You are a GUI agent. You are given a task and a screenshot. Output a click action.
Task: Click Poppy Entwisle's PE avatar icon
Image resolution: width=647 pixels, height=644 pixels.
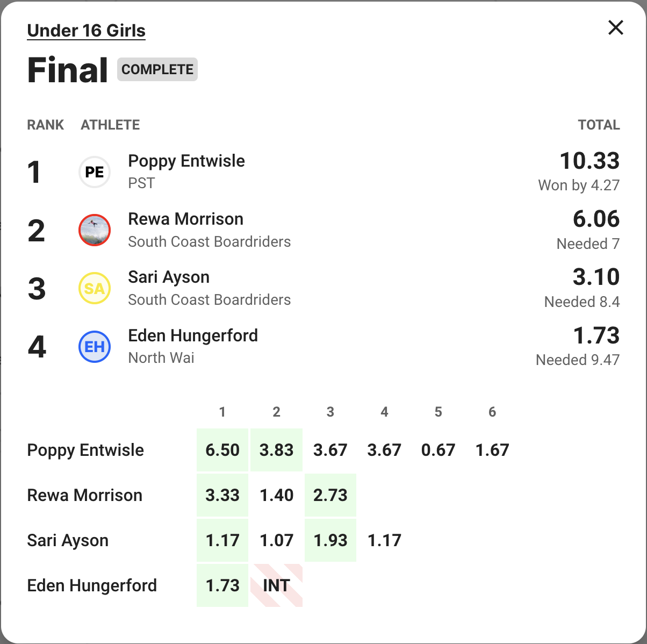(95, 172)
